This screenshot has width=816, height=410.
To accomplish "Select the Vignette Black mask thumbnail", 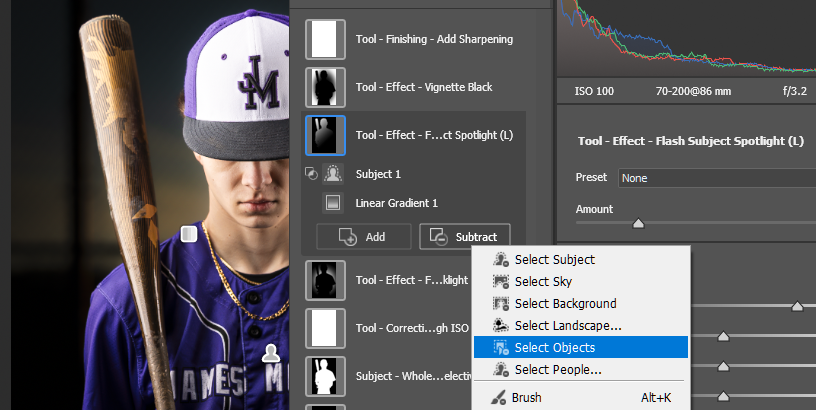I will click(x=325, y=87).
